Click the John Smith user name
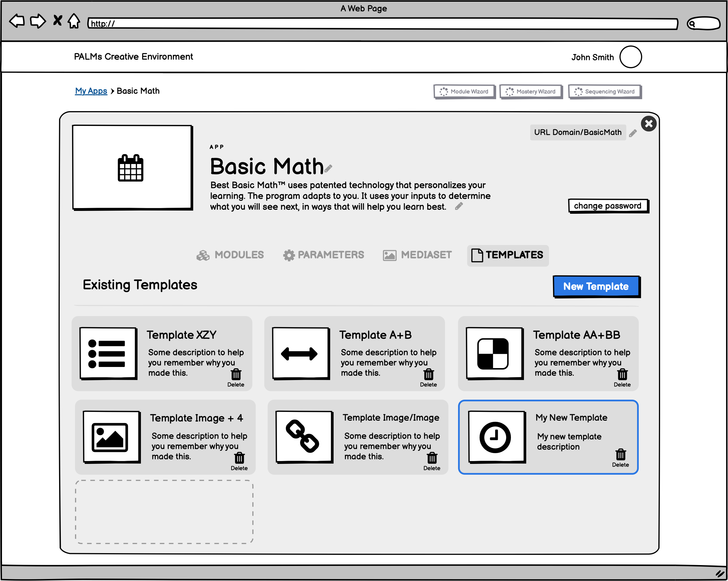 coord(592,57)
